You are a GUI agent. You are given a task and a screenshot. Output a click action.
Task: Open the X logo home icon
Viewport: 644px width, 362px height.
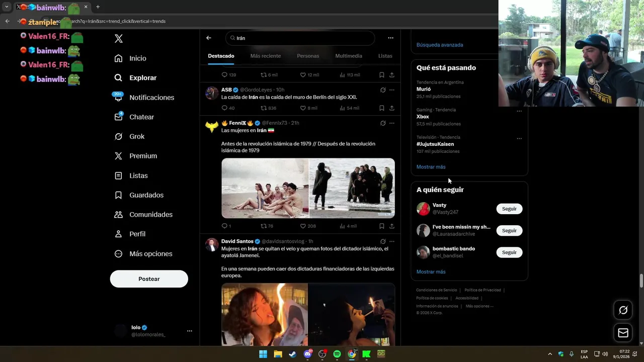118,39
